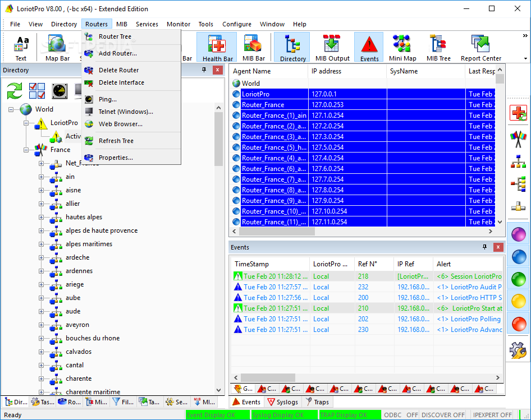Screen dimensions: 531x420
Task: Expand the aisne tree node
Action: 41,190
